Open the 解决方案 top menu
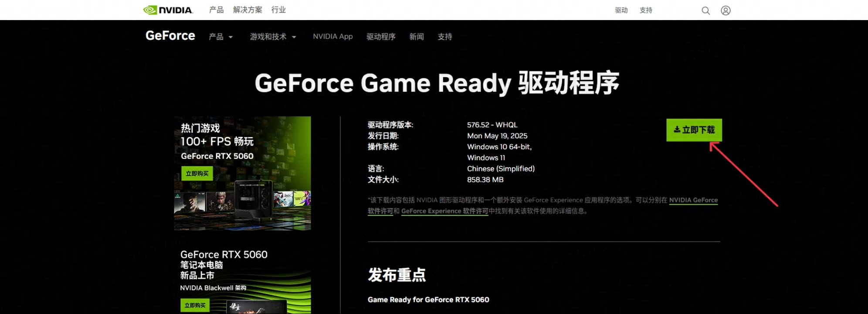The width and height of the screenshot is (868, 314). coord(248,10)
